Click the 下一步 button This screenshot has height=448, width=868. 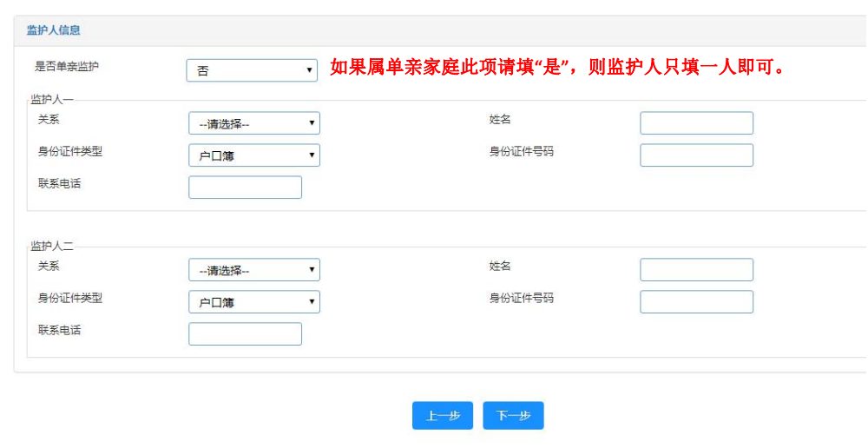pyautogui.click(x=513, y=416)
